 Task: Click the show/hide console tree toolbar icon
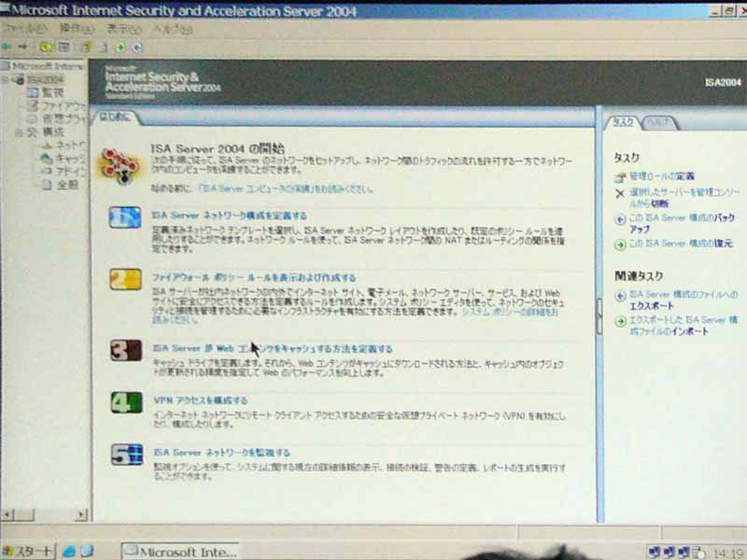point(63,47)
